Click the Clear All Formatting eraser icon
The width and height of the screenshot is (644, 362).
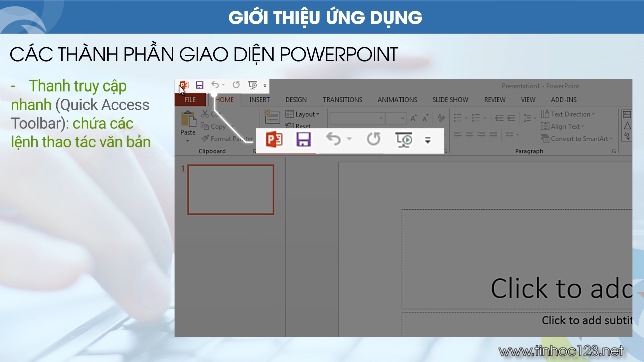pyautogui.click(x=441, y=119)
